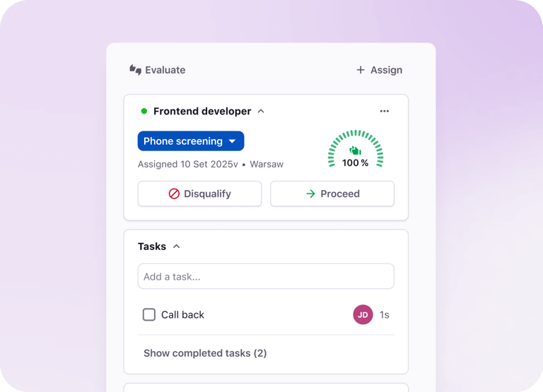The width and height of the screenshot is (543, 392).
Task: Click the thumbs-up score icon
Action: click(x=355, y=150)
